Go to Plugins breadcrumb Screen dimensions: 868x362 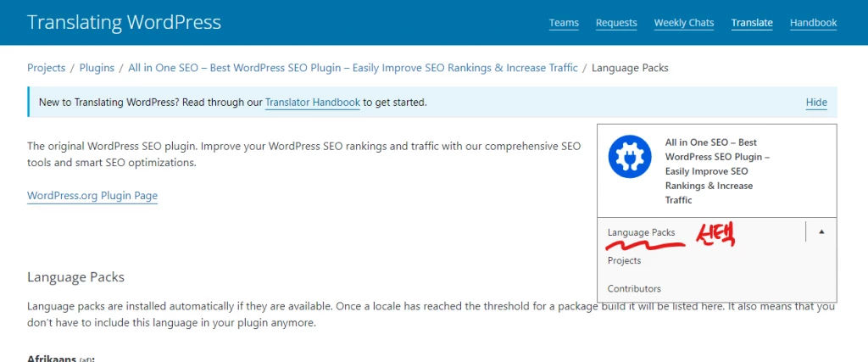pos(97,68)
